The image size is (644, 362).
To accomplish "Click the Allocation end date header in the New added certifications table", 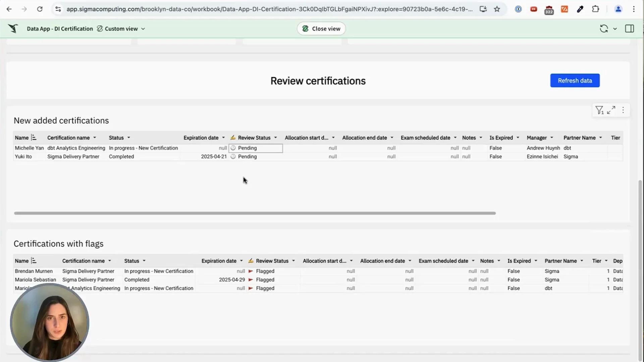I will pos(364,138).
